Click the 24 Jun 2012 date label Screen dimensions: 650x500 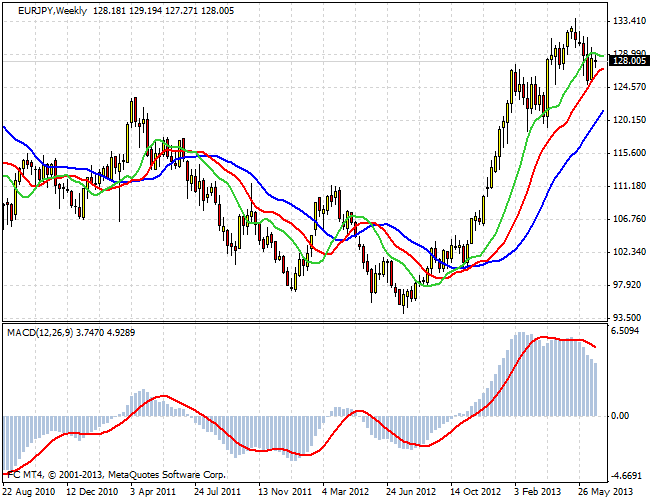411,492
